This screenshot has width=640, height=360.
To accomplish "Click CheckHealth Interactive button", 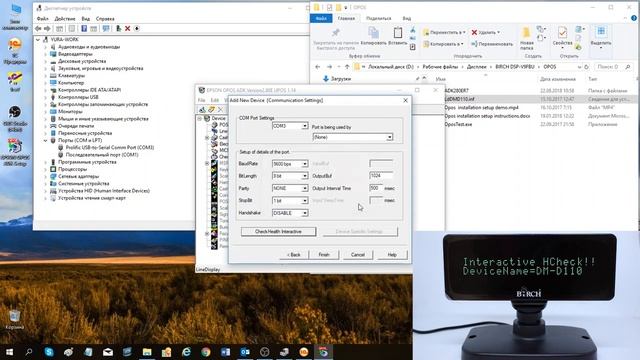I will 278,231.
